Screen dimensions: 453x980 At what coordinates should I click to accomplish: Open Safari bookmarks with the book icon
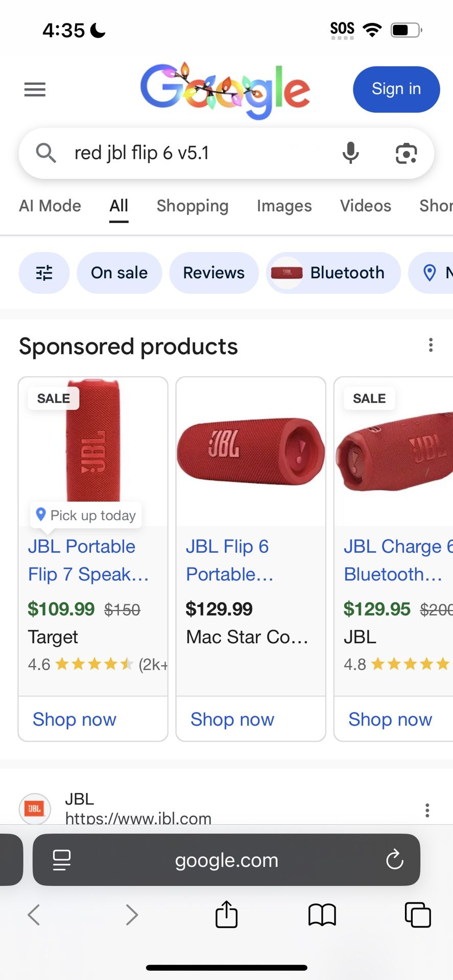pyautogui.click(x=321, y=915)
